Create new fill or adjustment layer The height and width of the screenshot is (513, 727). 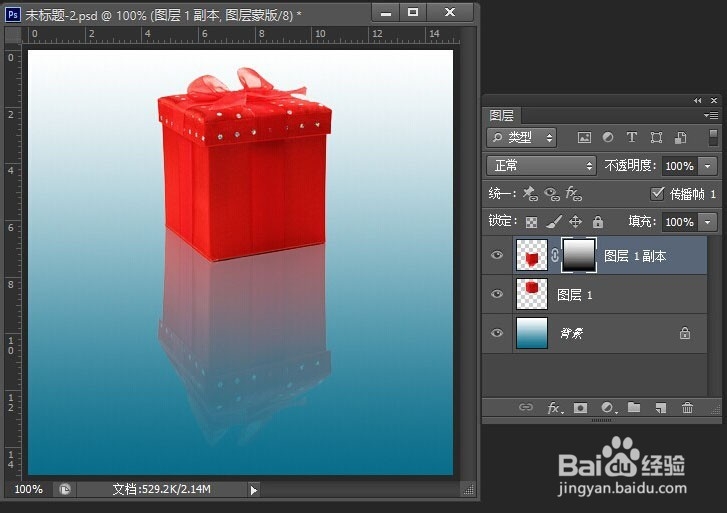coord(607,408)
